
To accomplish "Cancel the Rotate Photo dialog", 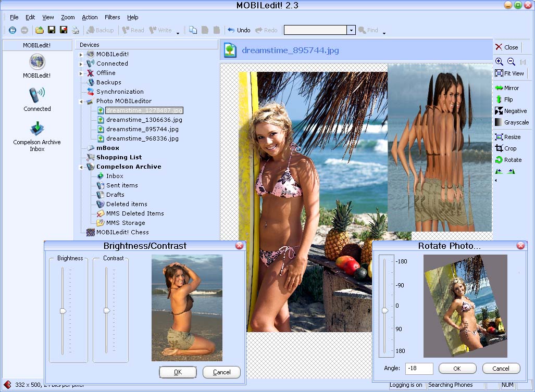I will [x=501, y=369].
